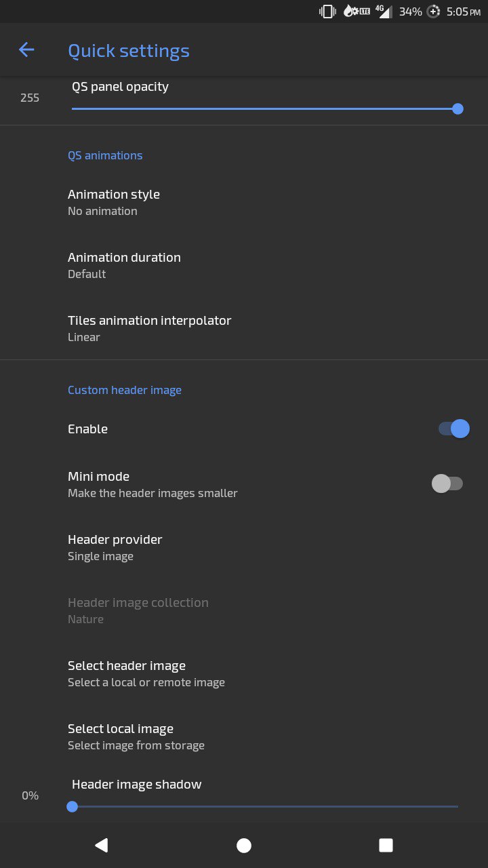The height and width of the screenshot is (868, 488).
Task: Disable the custom header image Enable switch
Action: point(453,429)
